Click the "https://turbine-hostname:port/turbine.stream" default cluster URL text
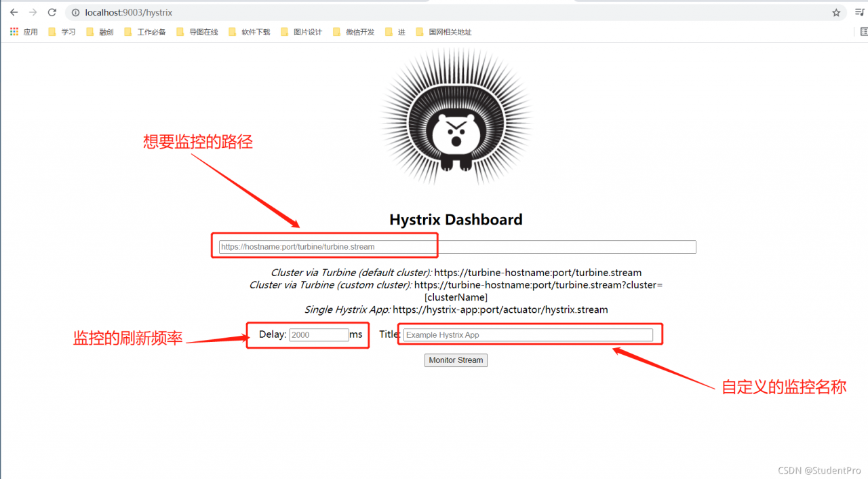Screen dimensions: 868x479 pos(538,273)
